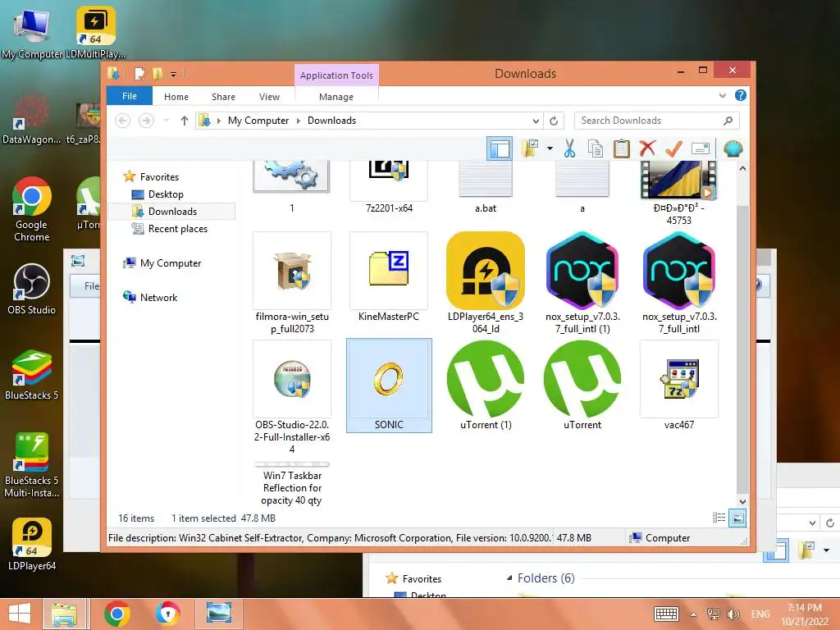Select the OBS-Studio-22.0.2-Full-Installer-x64 file
Screen dimensions: 840x630
click(x=292, y=397)
